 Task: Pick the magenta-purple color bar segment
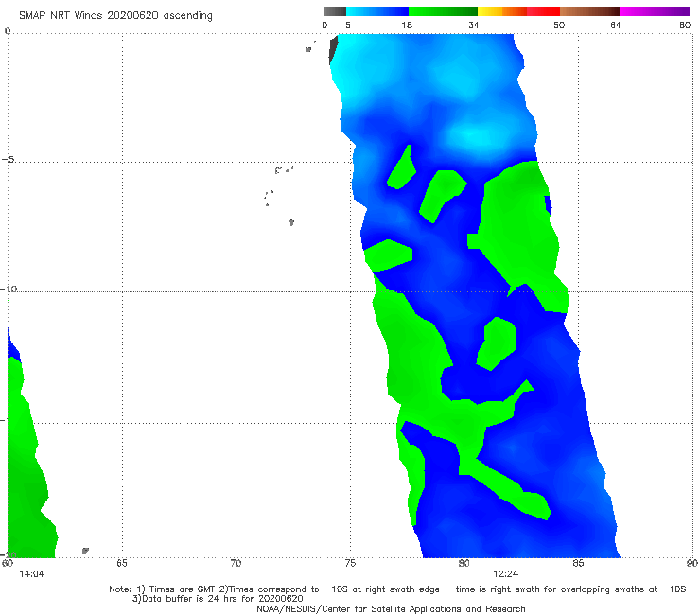(x=655, y=11)
